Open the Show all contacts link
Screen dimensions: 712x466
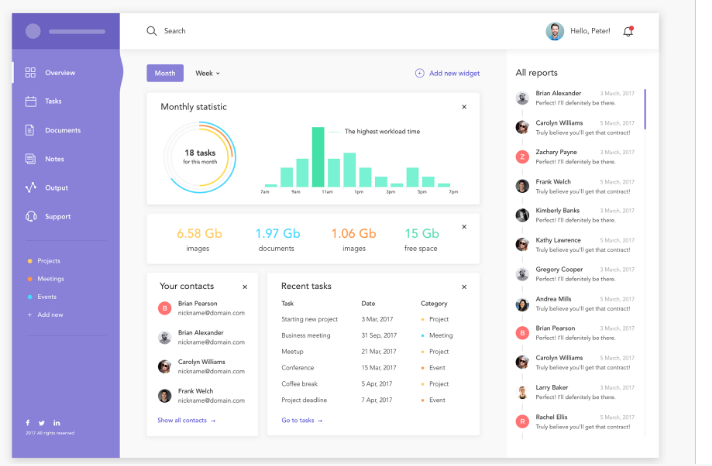(x=186, y=420)
